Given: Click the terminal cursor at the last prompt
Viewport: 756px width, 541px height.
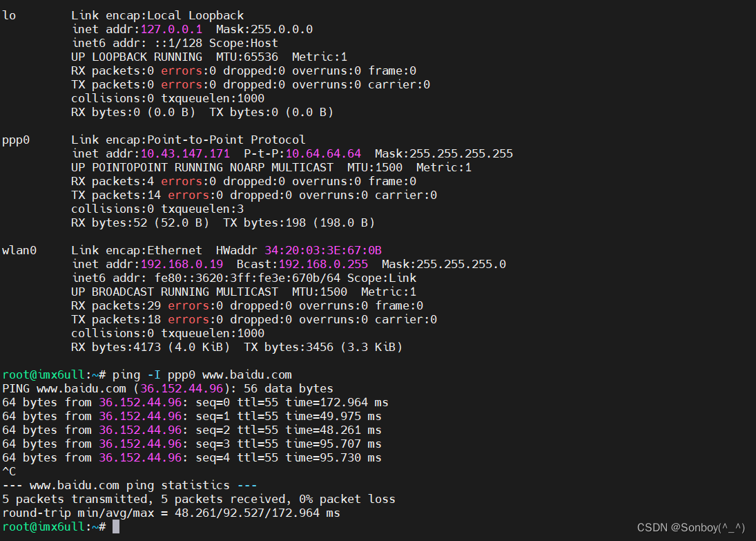Looking at the screenshot, I should pos(116,527).
